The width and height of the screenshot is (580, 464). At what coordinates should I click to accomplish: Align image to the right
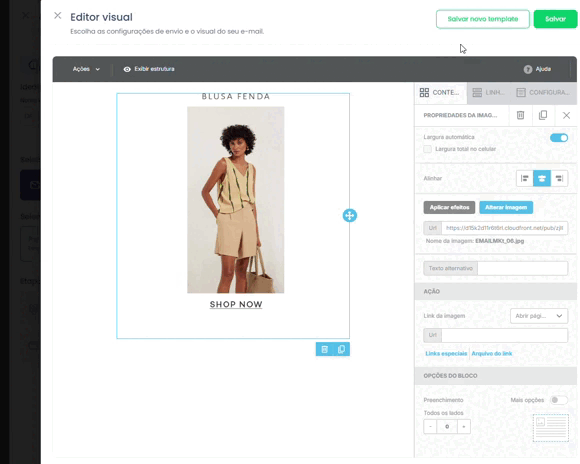pos(559,178)
